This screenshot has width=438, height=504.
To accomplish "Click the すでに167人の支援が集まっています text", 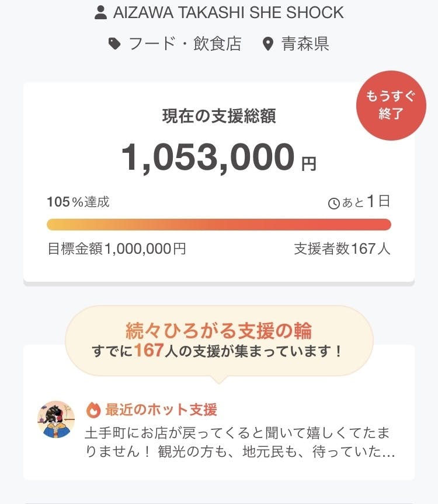I will pyautogui.click(x=219, y=351).
